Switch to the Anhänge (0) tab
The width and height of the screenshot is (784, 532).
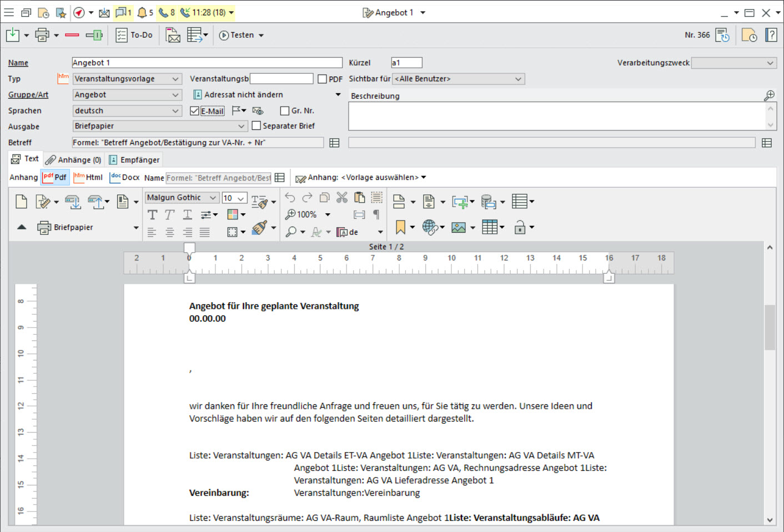point(73,160)
